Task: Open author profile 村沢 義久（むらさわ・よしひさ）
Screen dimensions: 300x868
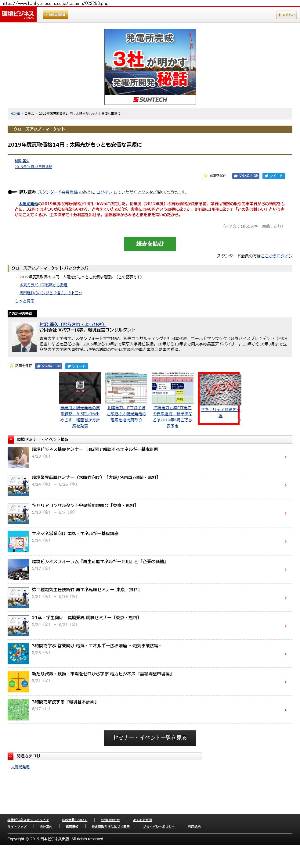Action: coord(72,324)
